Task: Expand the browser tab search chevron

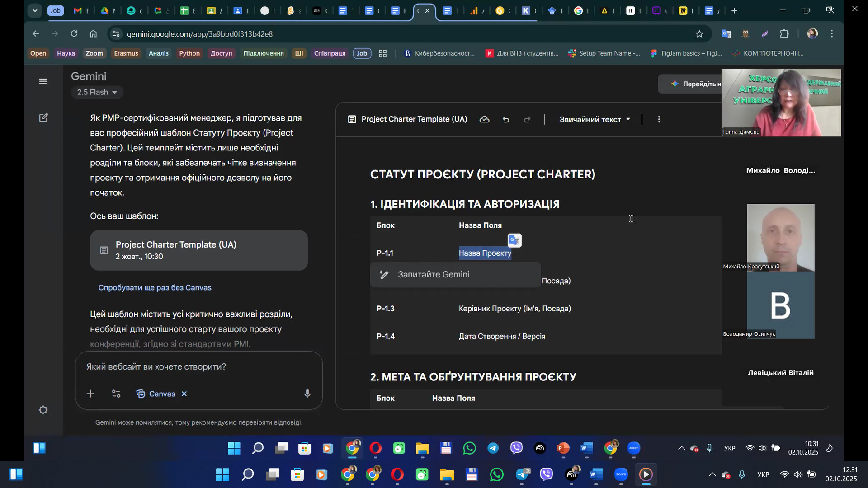Action: (35, 10)
